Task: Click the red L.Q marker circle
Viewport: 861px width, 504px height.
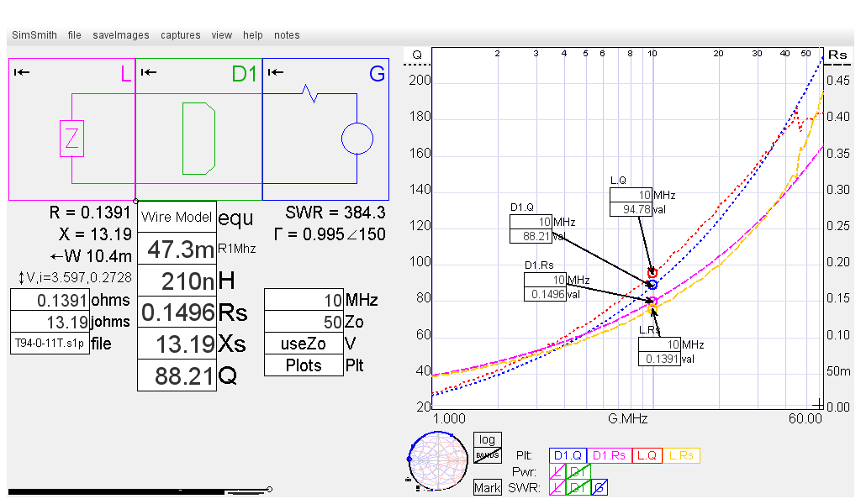Action: (652, 272)
